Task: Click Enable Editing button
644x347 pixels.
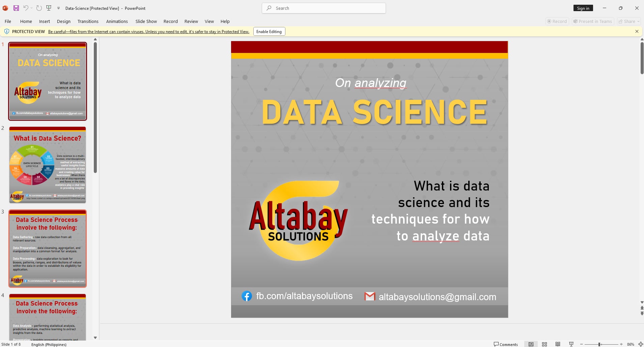Action: (x=269, y=31)
